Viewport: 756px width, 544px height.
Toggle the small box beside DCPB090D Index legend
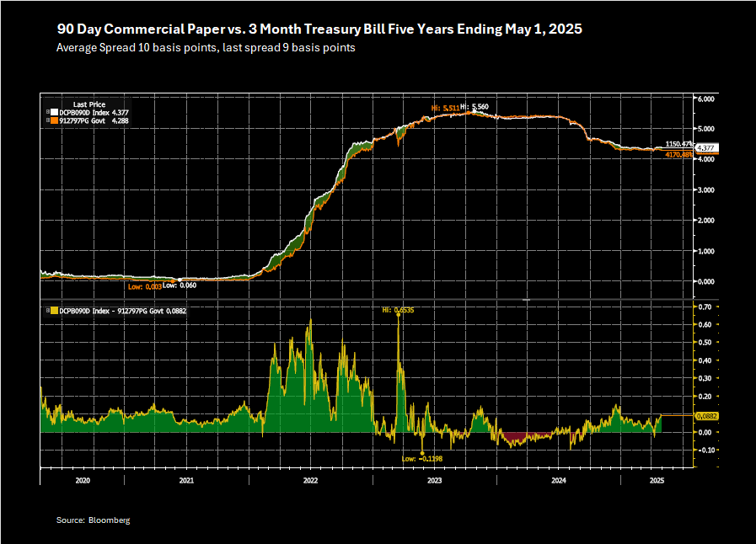(x=46, y=112)
